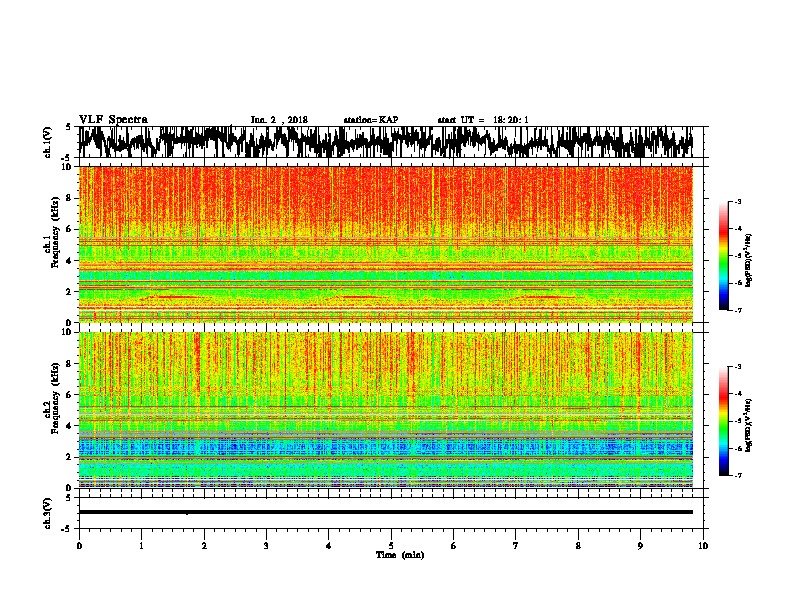
Task: Click the ch.1 frequency spectrogram panel
Action: pos(386,244)
